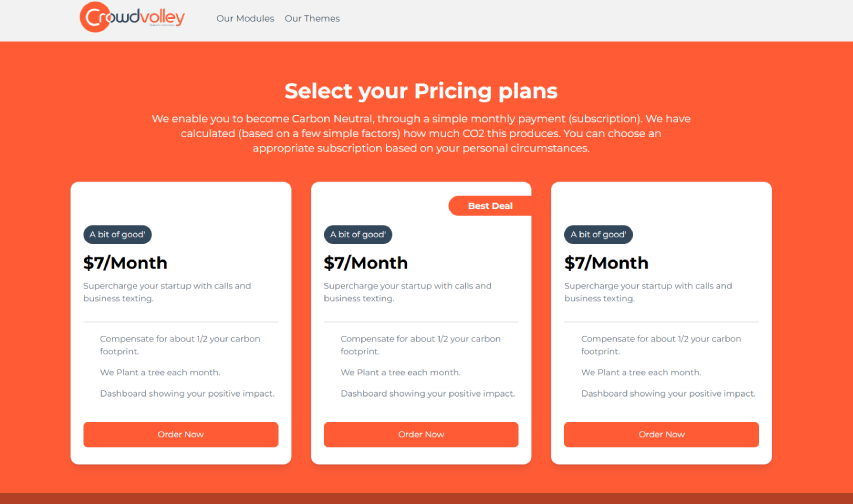Click the Best Deal ribbon badge
This screenshot has width=853, height=504.
point(490,206)
